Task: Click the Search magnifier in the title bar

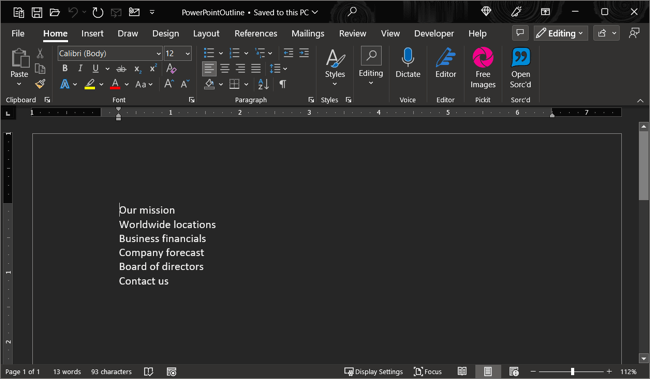Action: [x=352, y=12]
